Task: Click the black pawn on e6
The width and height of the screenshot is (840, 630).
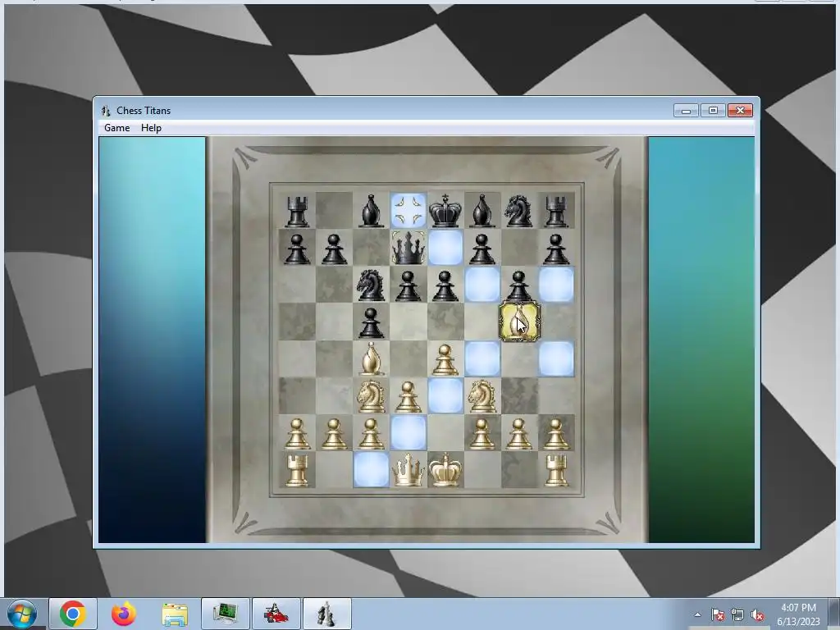Action: [x=445, y=285]
